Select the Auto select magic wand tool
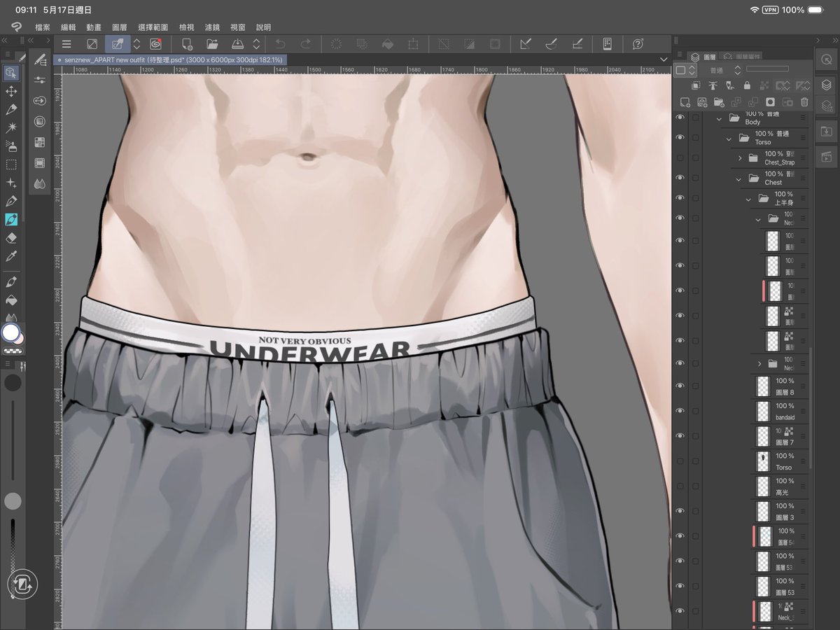 (11, 128)
